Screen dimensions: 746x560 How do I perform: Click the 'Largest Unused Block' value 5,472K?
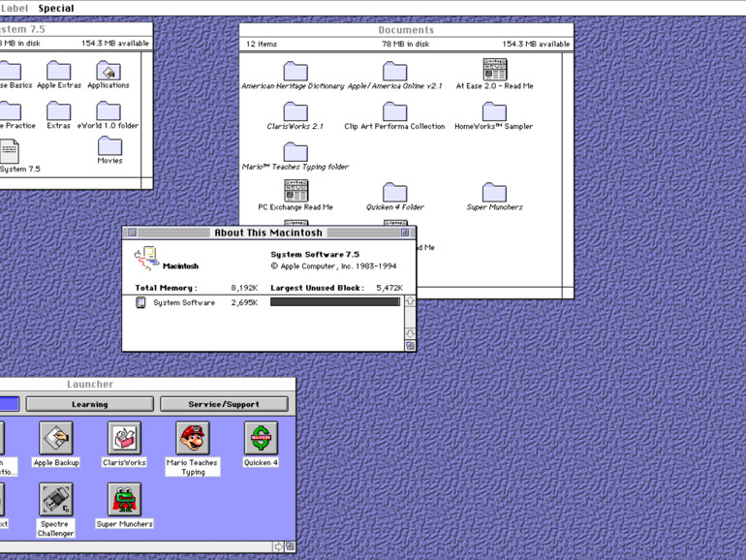pyautogui.click(x=389, y=288)
